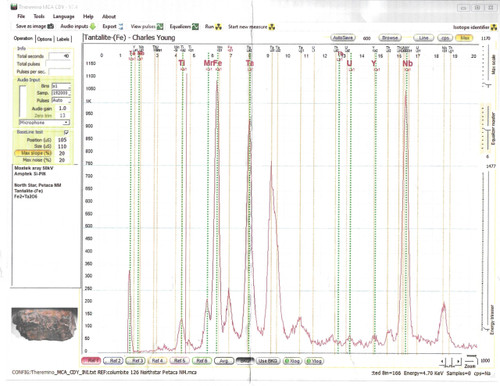Open the About menu
This screenshot has height=386, width=500.
click(109, 16)
